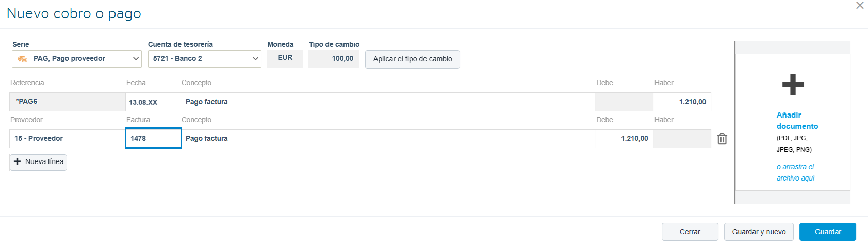Viewport: 868px width, 244px height.
Task: Click the Tipo de cambio field 100,00
Action: click(x=334, y=59)
